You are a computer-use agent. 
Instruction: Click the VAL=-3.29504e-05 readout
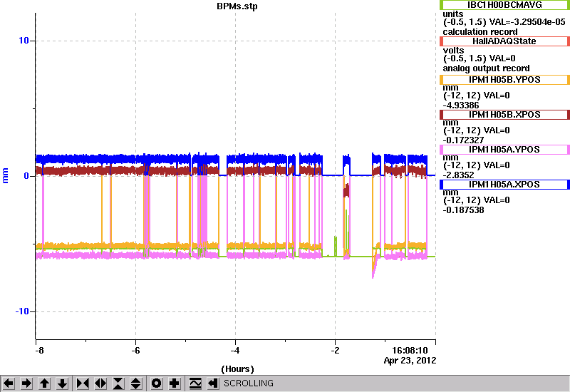pos(527,22)
